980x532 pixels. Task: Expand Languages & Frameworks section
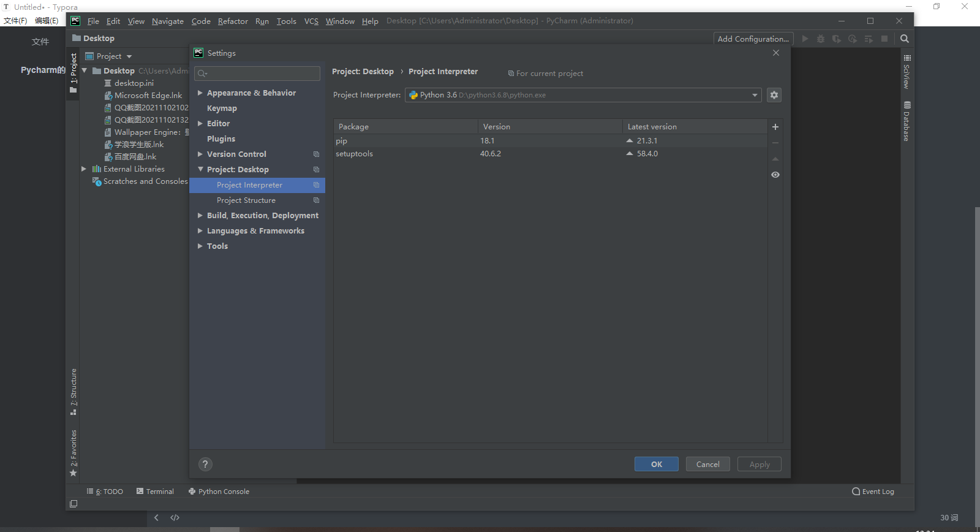(200, 231)
